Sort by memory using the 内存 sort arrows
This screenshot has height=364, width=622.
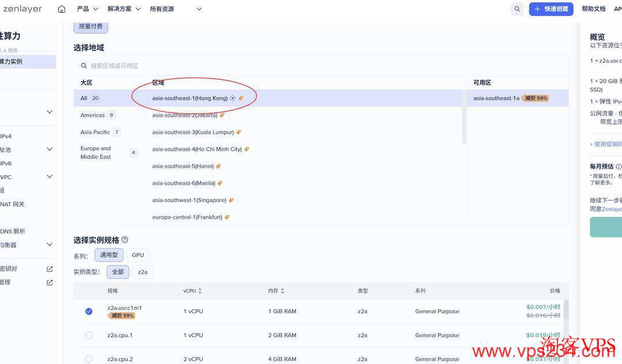click(x=281, y=290)
